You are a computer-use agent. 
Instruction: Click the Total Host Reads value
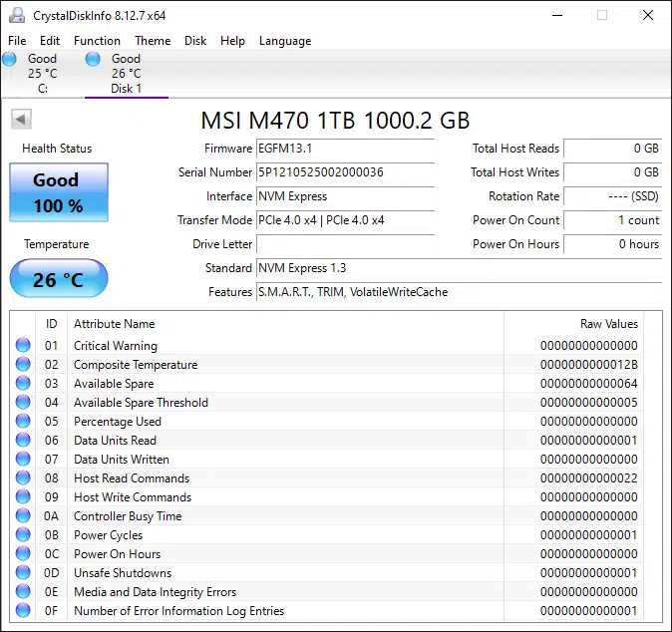pos(613,149)
